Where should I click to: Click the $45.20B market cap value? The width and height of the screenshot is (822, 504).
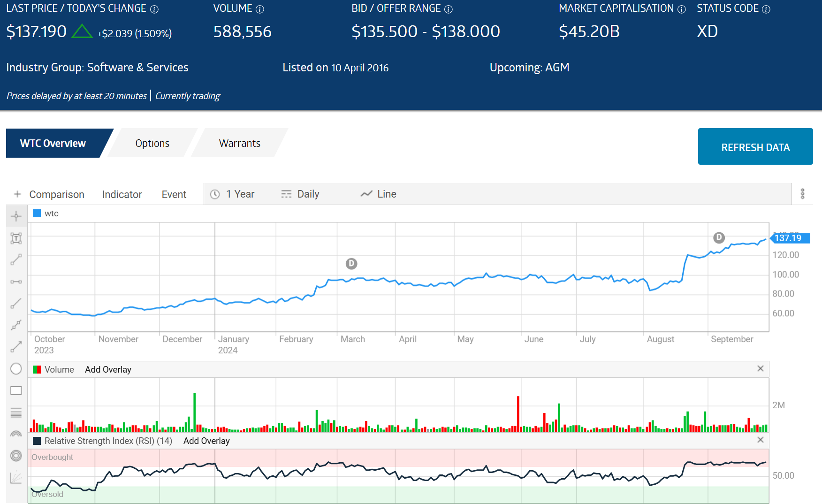click(x=589, y=31)
